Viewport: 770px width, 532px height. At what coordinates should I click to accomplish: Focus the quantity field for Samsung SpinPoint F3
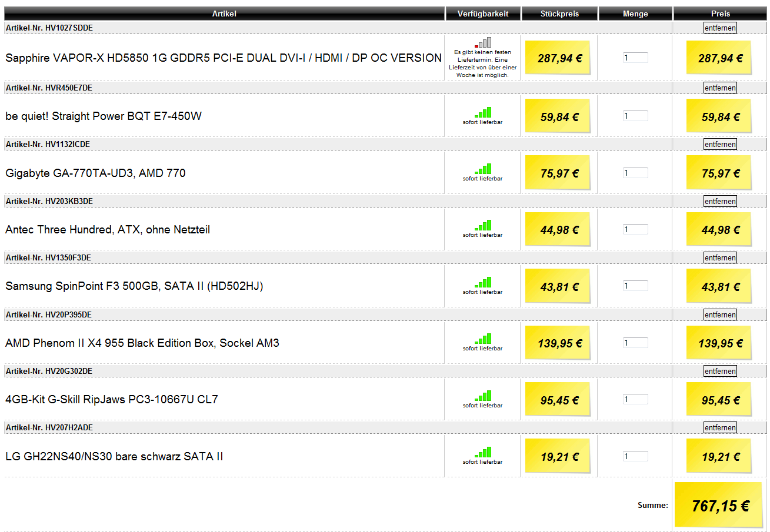click(635, 286)
